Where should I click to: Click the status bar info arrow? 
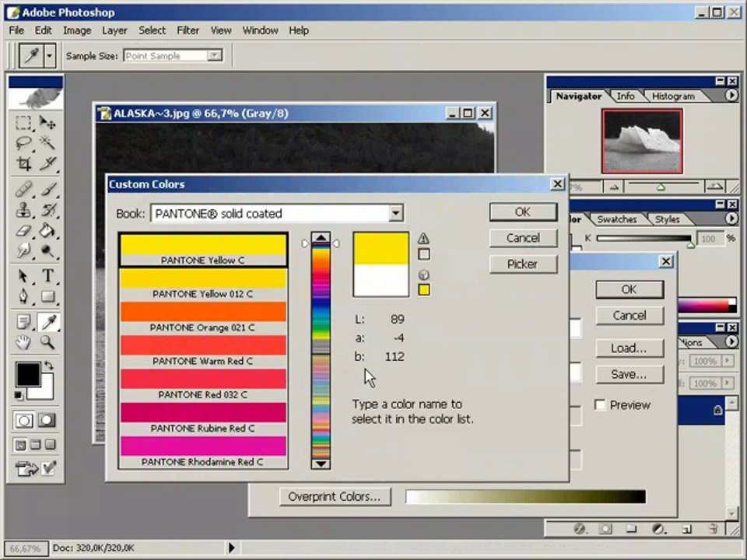(232, 548)
